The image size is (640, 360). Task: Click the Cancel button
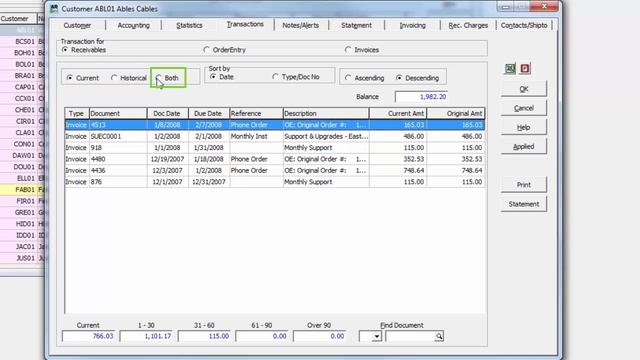coord(524,108)
